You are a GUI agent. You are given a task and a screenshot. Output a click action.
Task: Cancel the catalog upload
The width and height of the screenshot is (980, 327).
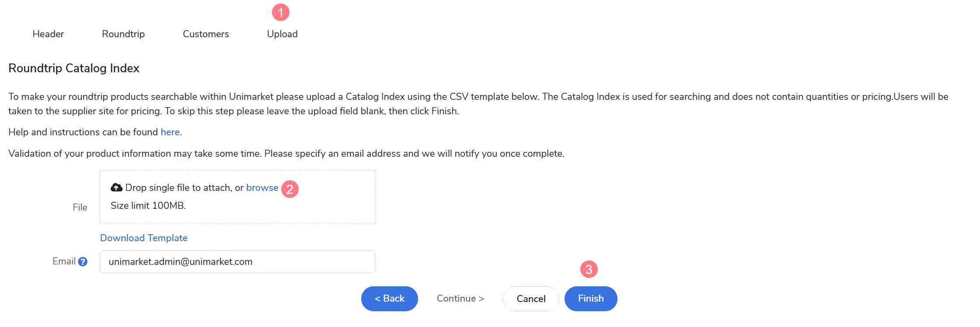(531, 299)
